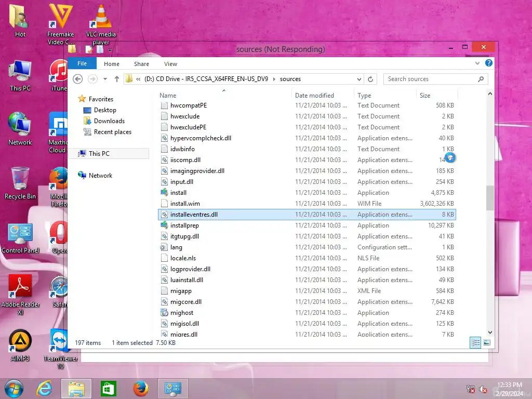Select the hwcompatPE text document
This screenshot has height=399, width=532.
pos(307,105)
